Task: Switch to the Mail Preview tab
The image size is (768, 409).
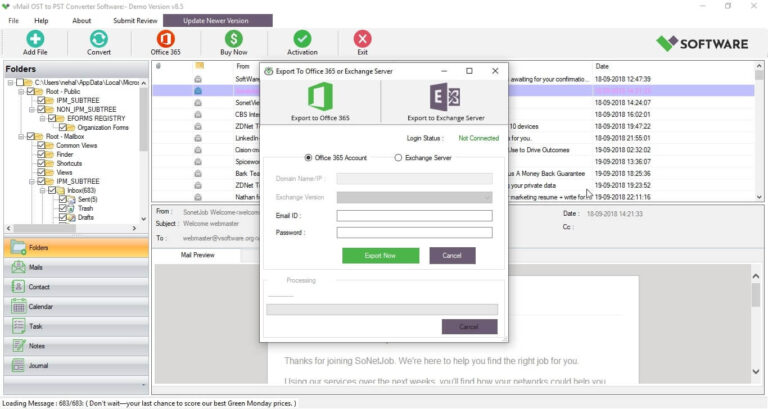Action: click(x=197, y=255)
